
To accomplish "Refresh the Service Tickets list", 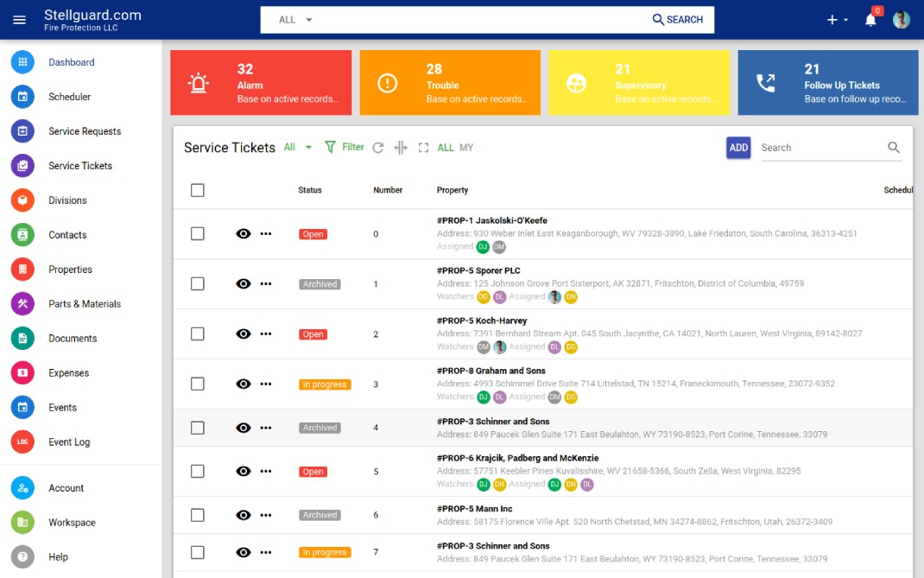I will pos(378,148).
